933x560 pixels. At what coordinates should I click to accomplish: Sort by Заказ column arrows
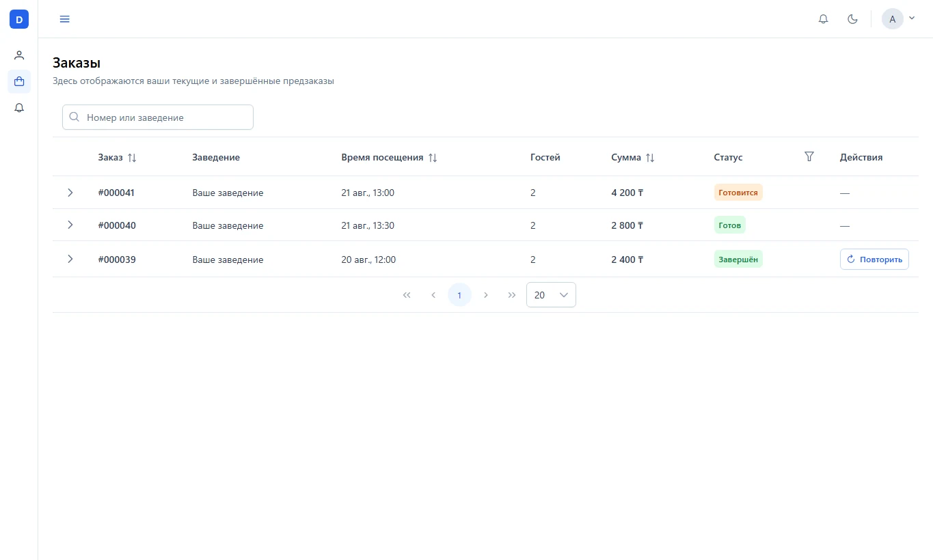pyautogui.click(x=132, y=158)
